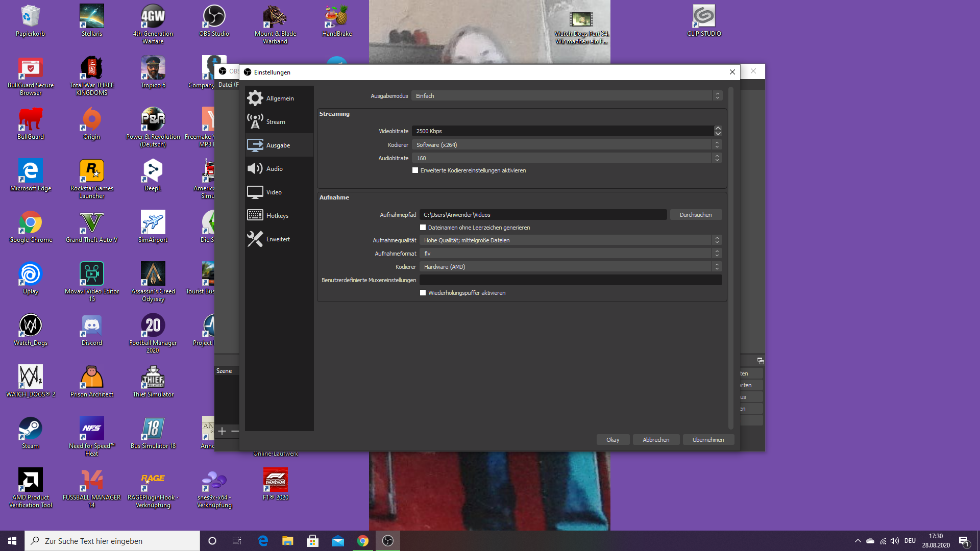Viewport: 980px width, 551px height.
Task: Check Dateinamen ohne Leerzeichen generieren
Action: [423, 228]
